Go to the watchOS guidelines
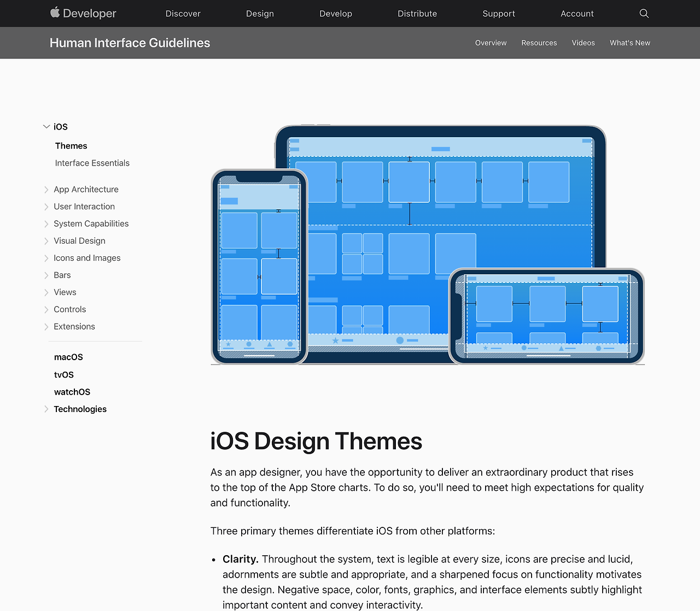 [72, 392]
